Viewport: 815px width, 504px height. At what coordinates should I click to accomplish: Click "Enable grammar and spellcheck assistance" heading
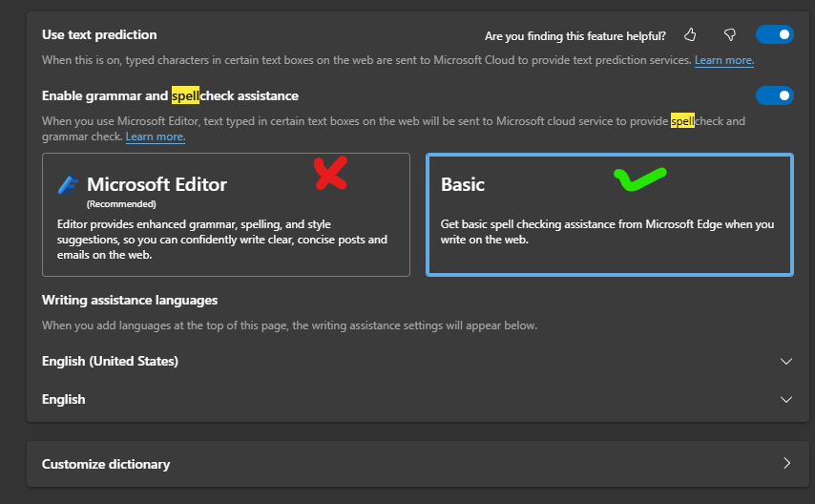click(170, 95)
